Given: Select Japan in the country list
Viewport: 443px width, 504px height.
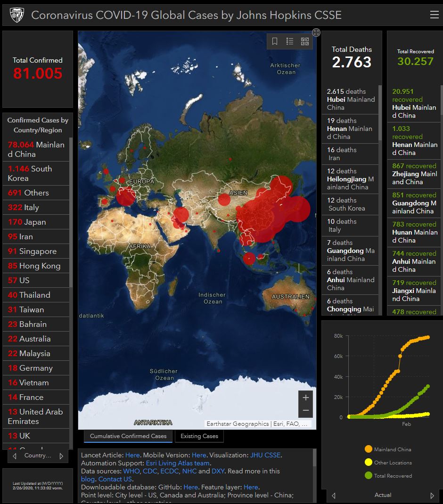Looking at the screenshot, I should pos(36,222).
